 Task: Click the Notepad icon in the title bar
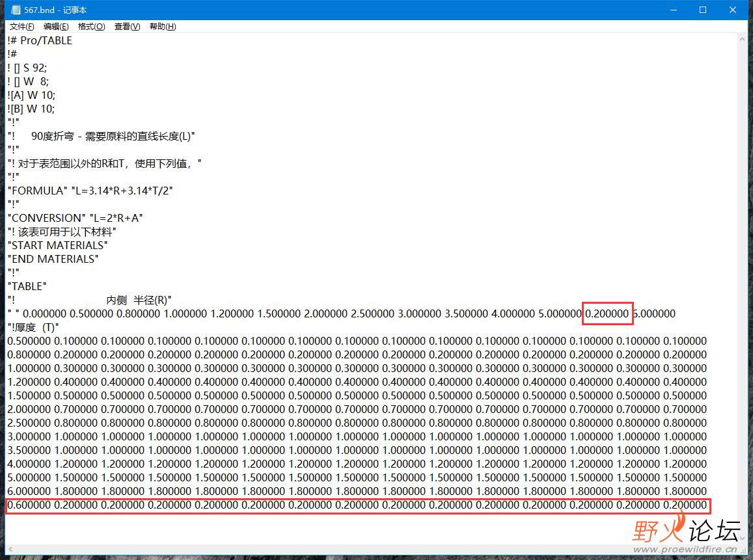tap(16, 10)
